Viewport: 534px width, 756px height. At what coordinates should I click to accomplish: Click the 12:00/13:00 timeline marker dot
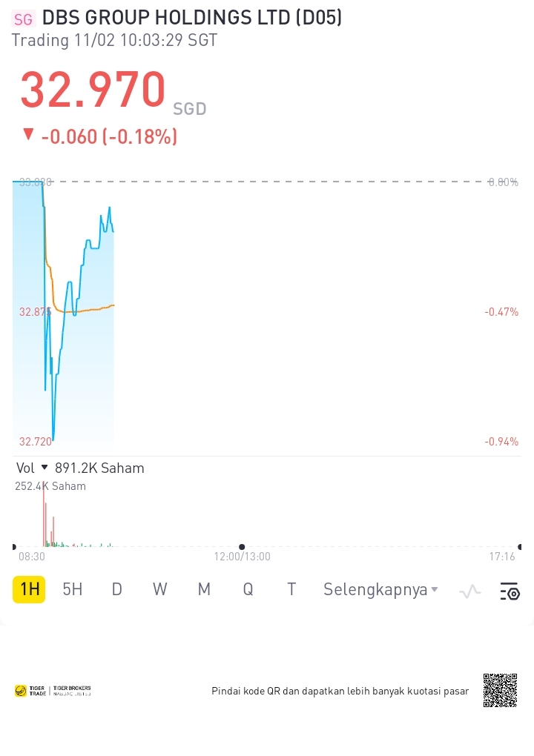(242, 547)
